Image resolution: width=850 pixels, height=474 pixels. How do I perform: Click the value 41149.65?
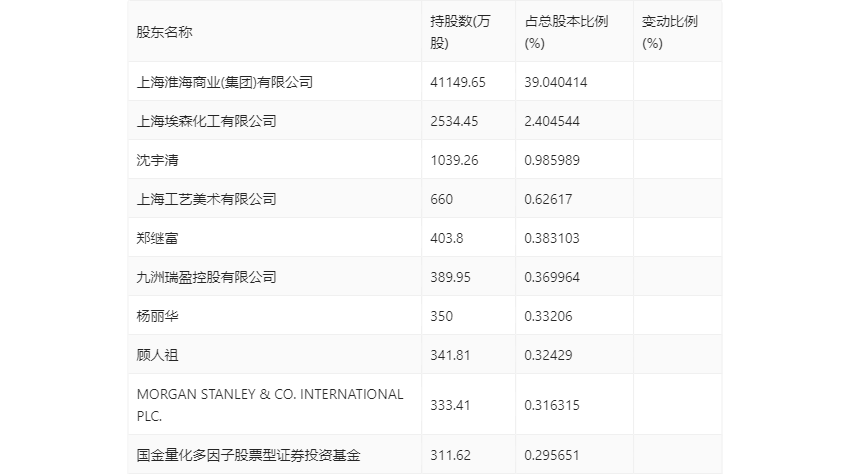pos(458,82)
